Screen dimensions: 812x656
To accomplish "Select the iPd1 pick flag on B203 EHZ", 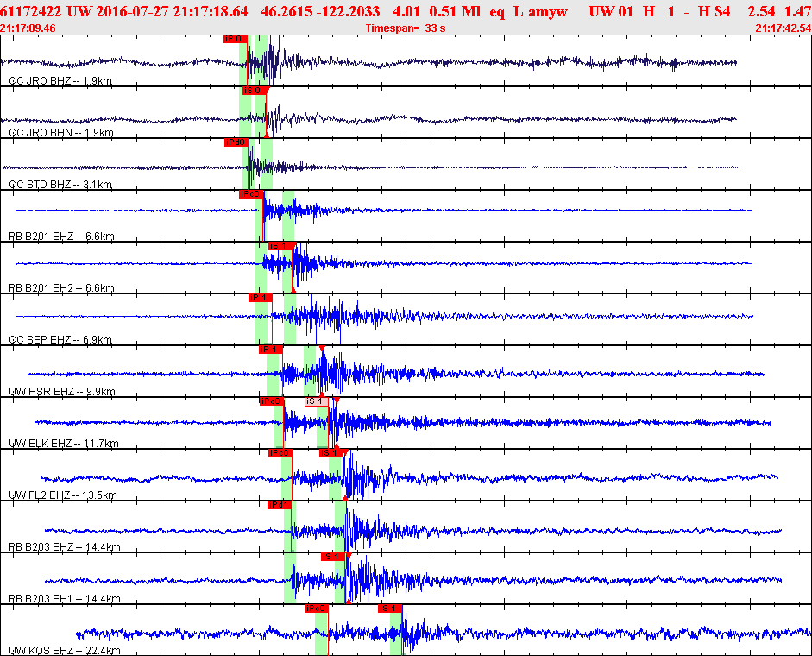I will tap(280, 505).
